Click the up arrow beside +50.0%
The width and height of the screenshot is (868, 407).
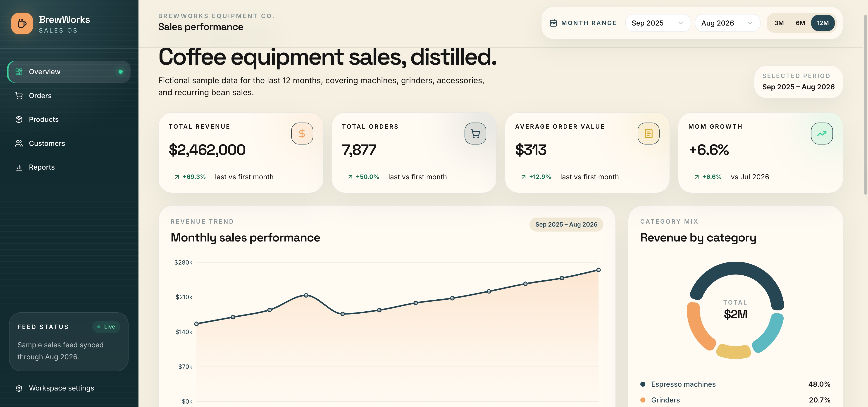(350, 177)
